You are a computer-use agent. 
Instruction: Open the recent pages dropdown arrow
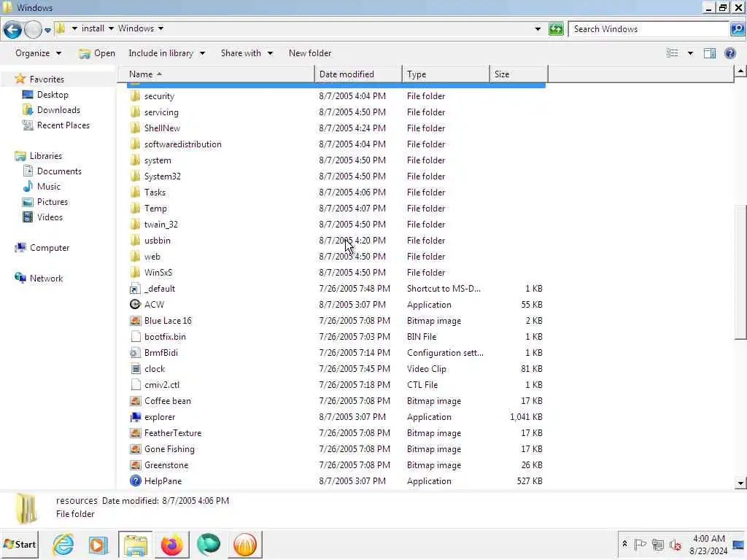pos(47,30)
